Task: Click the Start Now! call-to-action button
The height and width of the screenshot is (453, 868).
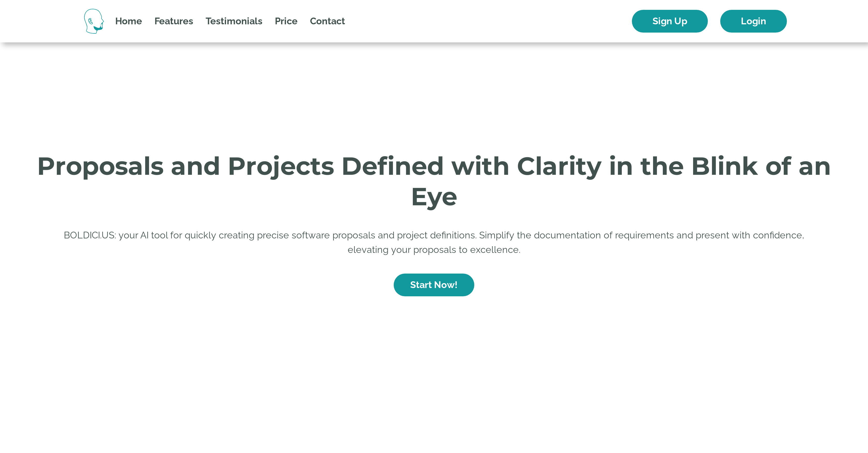Action: (x=434, y=285)
